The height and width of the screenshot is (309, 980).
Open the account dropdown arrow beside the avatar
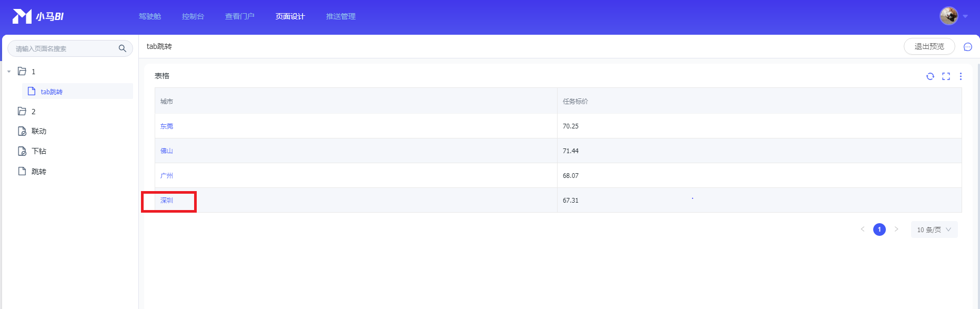tap(965, 16)
